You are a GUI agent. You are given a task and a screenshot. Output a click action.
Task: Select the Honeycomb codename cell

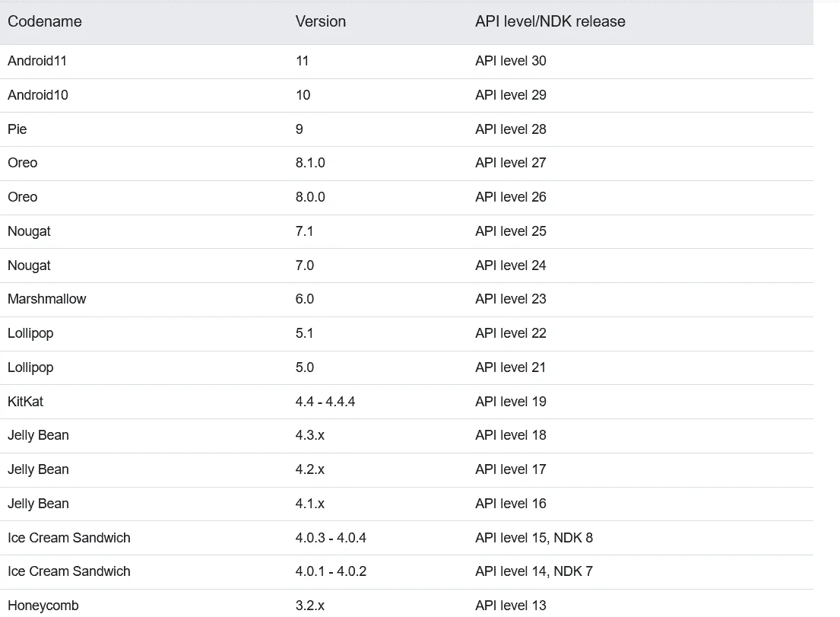click(x=43, y=606)
